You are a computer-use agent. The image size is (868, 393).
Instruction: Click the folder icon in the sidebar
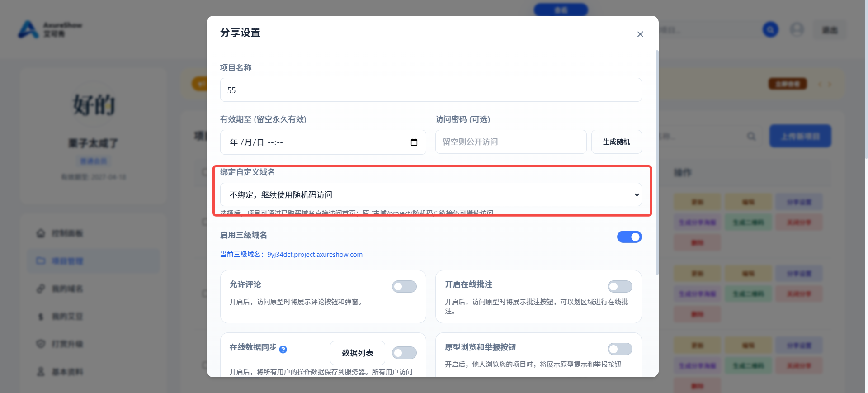click(41, 261)
